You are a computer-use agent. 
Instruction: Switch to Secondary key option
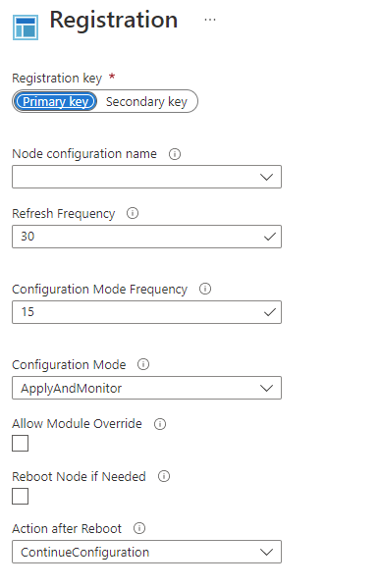click(146, 101)
